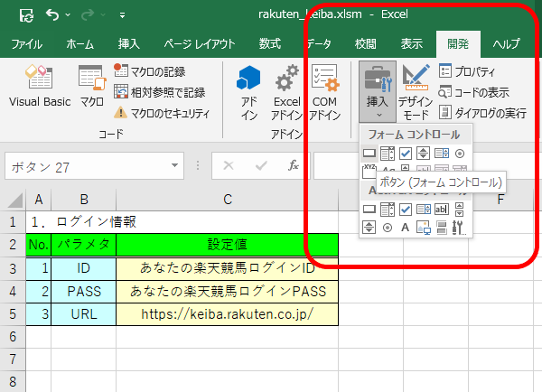
Task: Switch to the 挿入 ribbon tab
Action: (128, 44)
